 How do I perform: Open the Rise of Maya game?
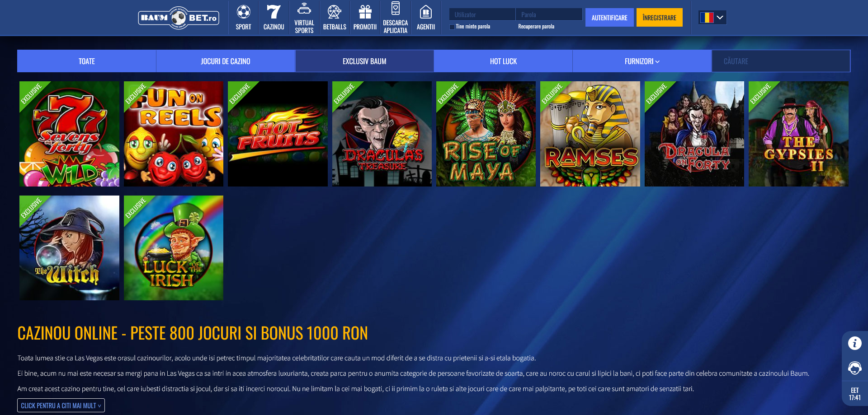pos(486,134)
